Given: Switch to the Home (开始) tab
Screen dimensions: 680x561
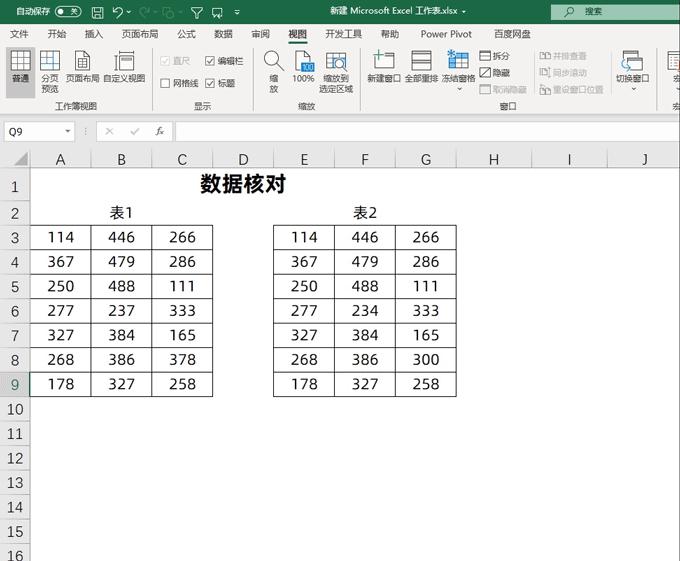Looking at the screenshot, I should click(x=57, y=34).
